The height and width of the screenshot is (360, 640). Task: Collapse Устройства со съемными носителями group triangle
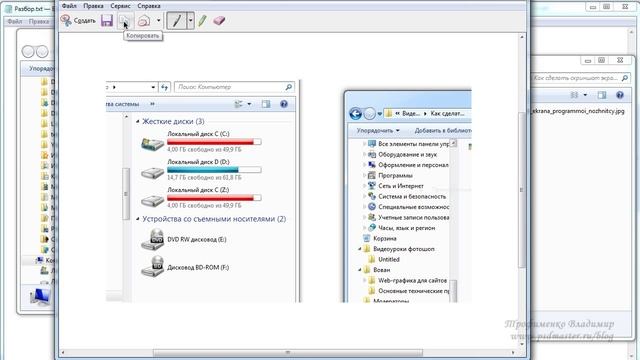[x=138, y=219]
